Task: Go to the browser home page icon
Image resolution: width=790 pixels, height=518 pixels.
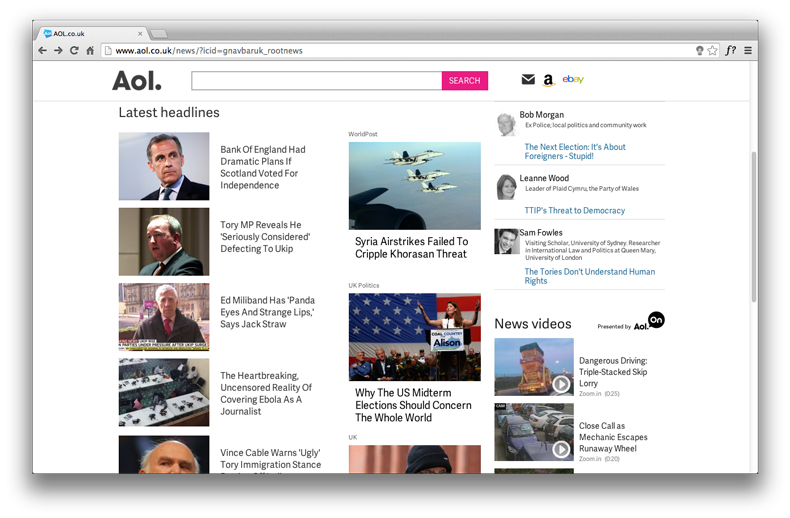Action: pos(90,50)
